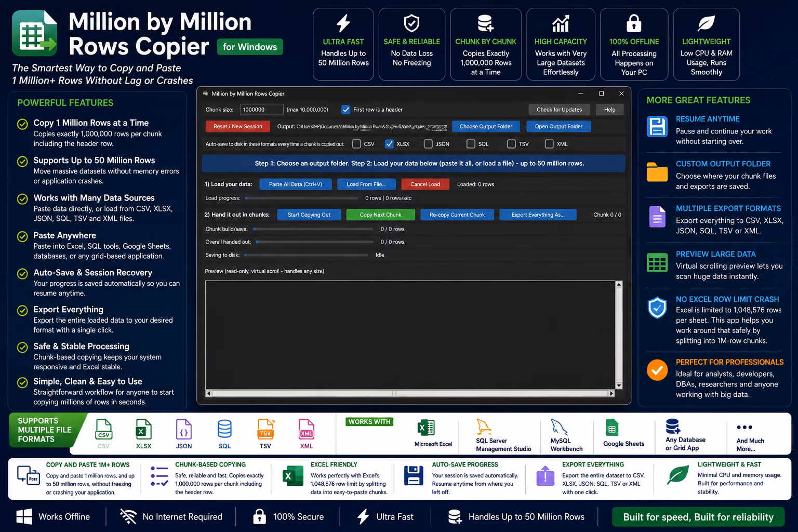Click the green Copy Next Chunk button
Image resolution: width=798 pixels, height=532 pixels.
click(x=380, y=215)
